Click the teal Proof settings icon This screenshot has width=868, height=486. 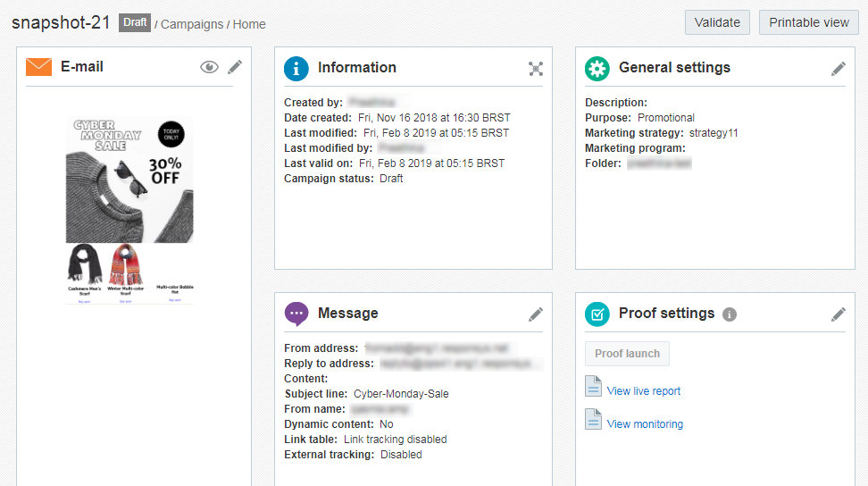click(597, 314)
